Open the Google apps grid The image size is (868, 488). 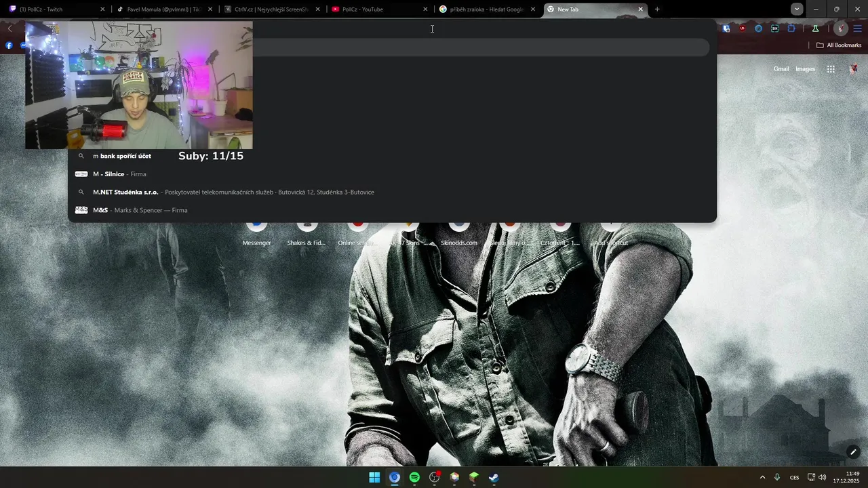point(831,69)
